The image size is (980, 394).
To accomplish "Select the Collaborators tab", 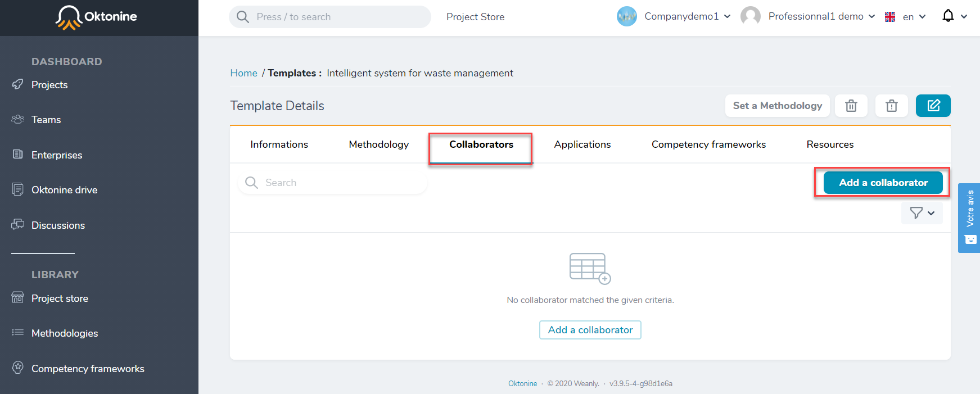I will pos(481,144).
